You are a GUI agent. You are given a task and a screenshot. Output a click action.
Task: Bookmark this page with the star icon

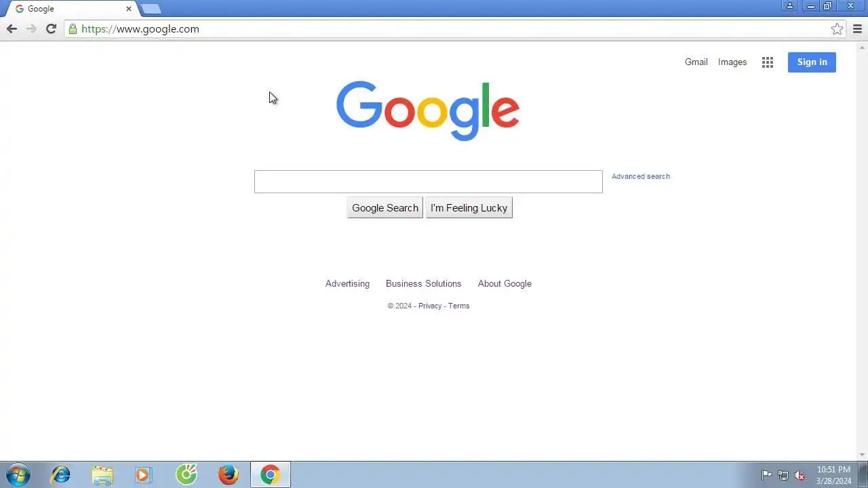click(x=837, y=28)
